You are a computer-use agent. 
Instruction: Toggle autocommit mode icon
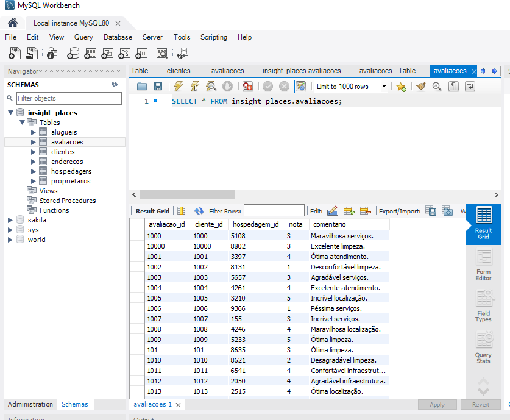[x=301, y=86]
